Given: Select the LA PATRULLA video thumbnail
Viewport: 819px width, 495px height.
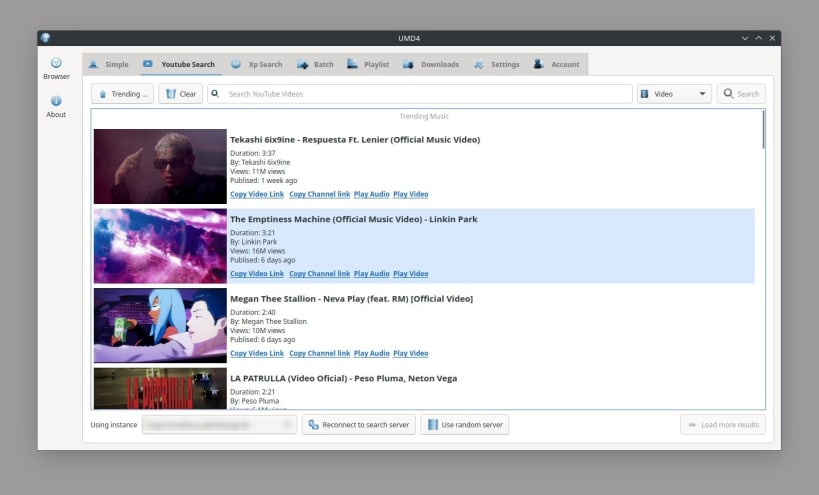Looking at the screenshot, I should [x=160, y=388].
